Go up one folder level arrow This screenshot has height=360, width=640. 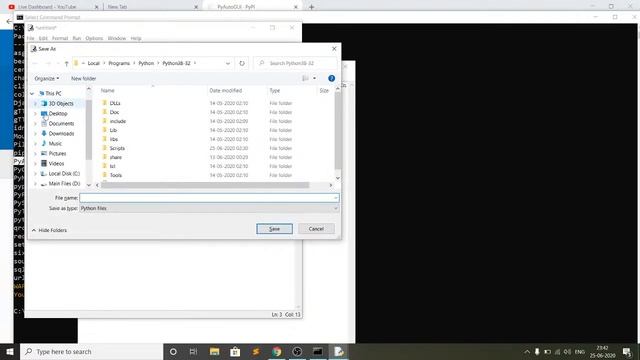(67, 63)
